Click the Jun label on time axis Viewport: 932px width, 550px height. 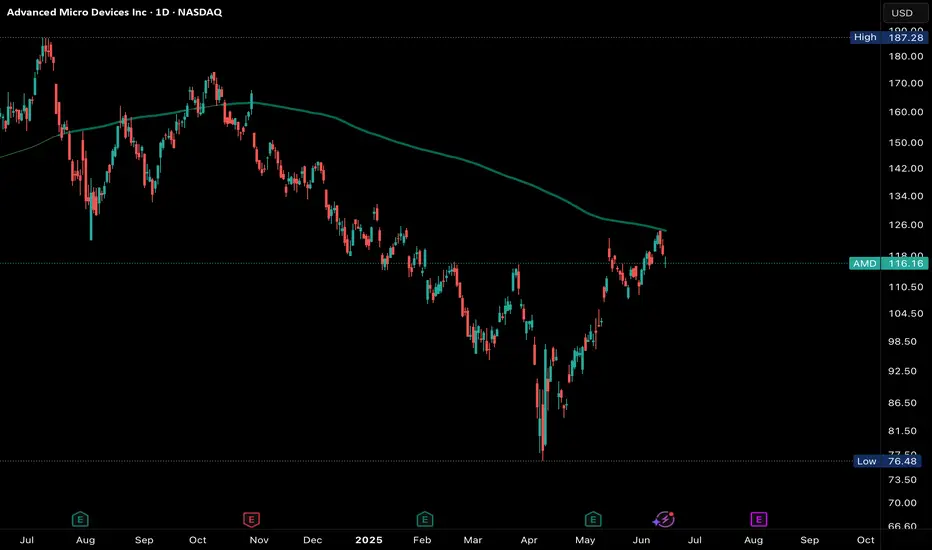click(641, 540)
